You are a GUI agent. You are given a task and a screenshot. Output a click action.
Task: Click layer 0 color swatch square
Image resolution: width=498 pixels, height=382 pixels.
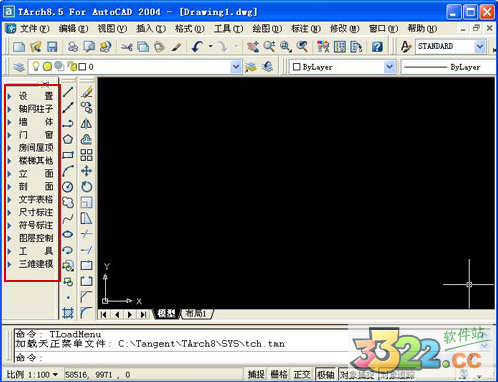[x=82, y=67]
